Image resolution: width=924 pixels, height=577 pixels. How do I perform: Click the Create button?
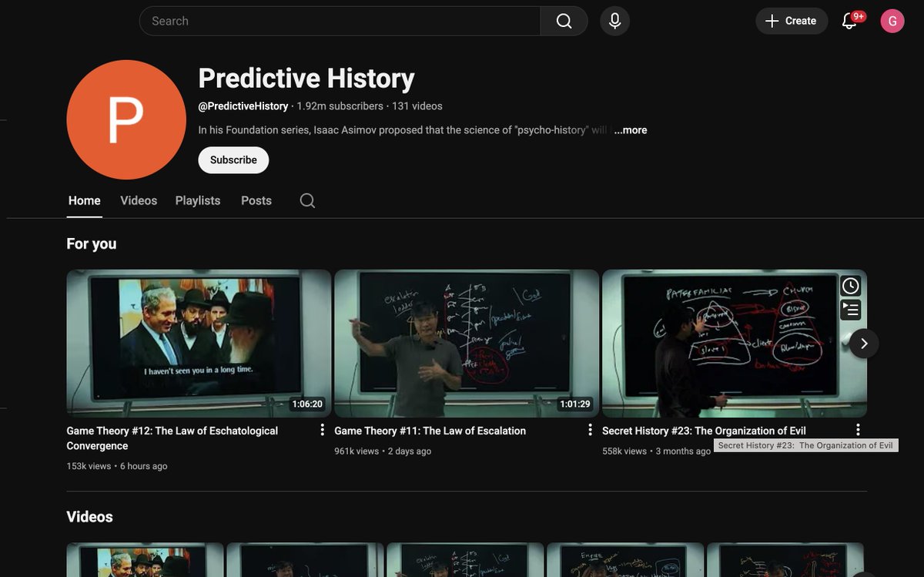792,21
